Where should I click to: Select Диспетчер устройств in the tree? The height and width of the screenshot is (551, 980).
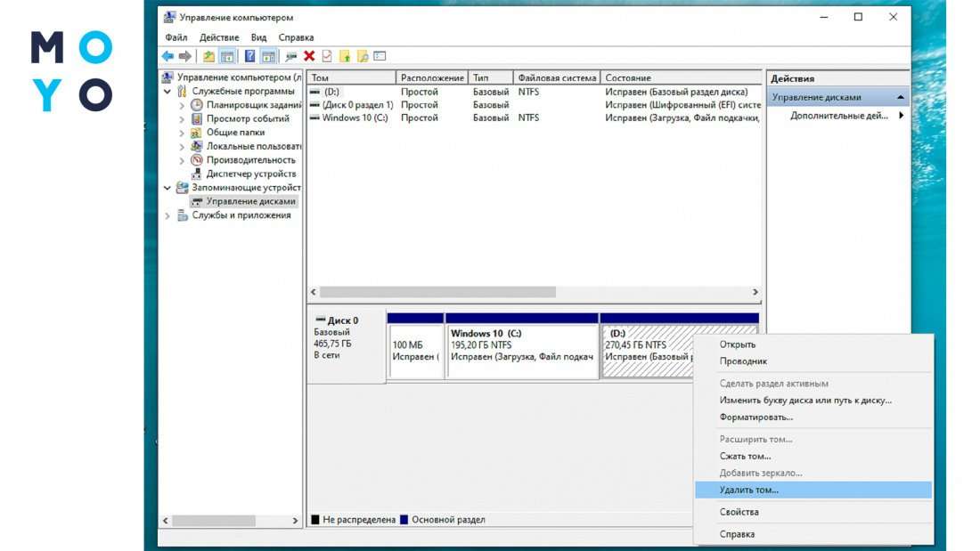coord(250,174)
